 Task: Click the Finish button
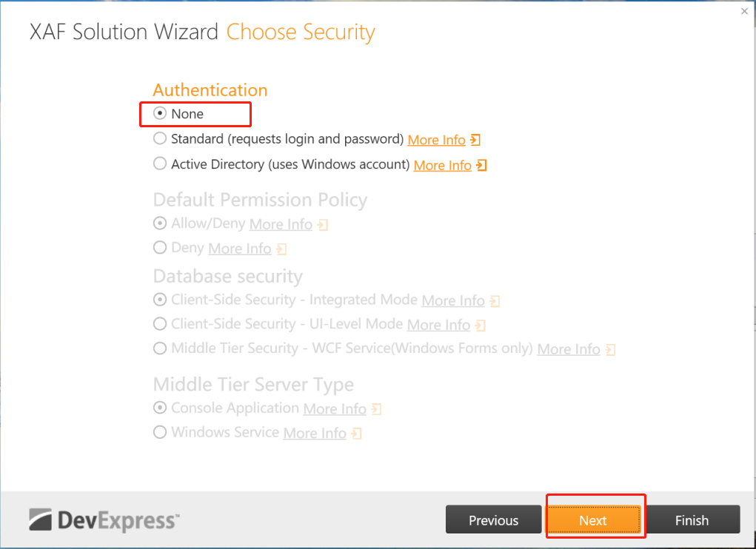click(x=692, y=520)
